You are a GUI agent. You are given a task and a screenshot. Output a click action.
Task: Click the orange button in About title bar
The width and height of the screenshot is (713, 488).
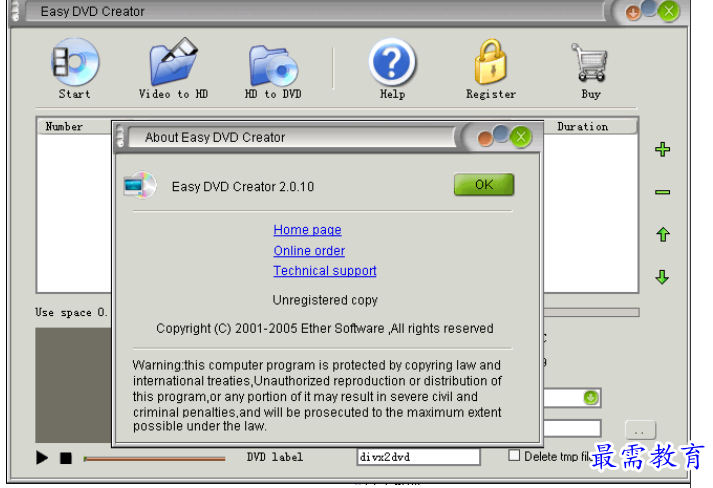[x=485, y=139]
